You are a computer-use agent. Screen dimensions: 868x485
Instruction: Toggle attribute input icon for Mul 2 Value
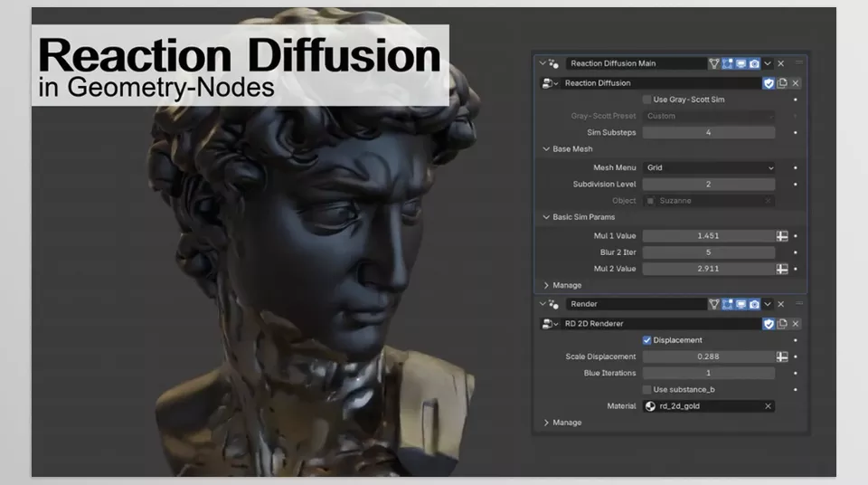tap(782, 269)
